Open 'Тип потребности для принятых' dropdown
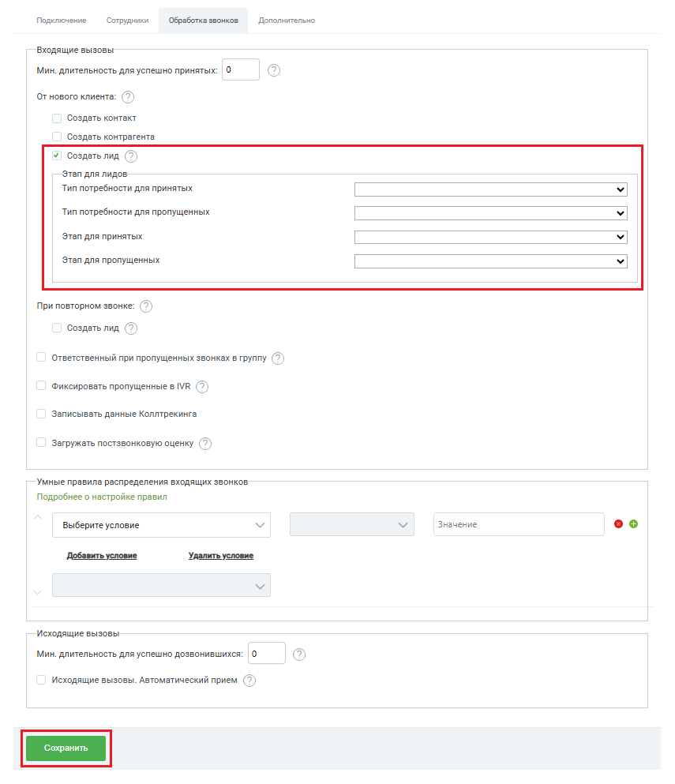The image size is (675, 784). pyautogui.click(x=490, y=189)
